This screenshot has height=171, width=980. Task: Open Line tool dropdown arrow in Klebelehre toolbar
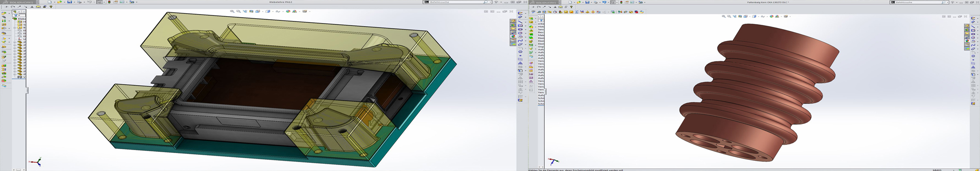point(525,22)
